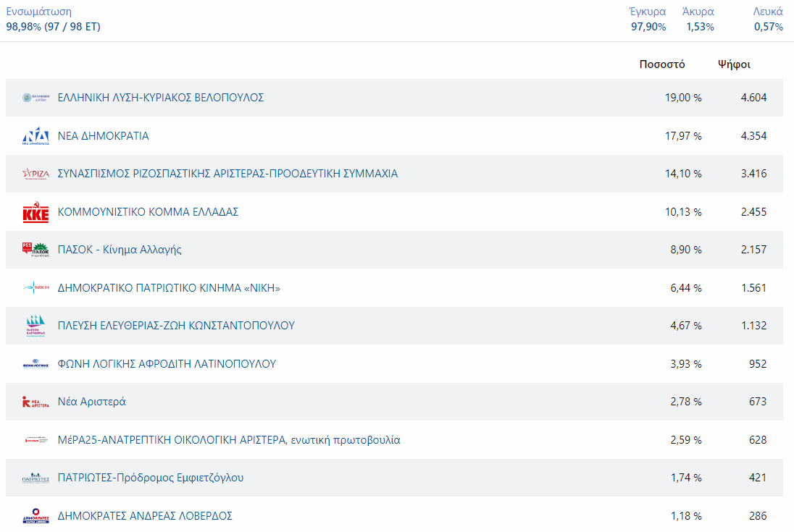
Task: Open ΝΕΑ ΔΗΜΟΚΡΑΤΙΑ party link
Action: pos(104,136)
